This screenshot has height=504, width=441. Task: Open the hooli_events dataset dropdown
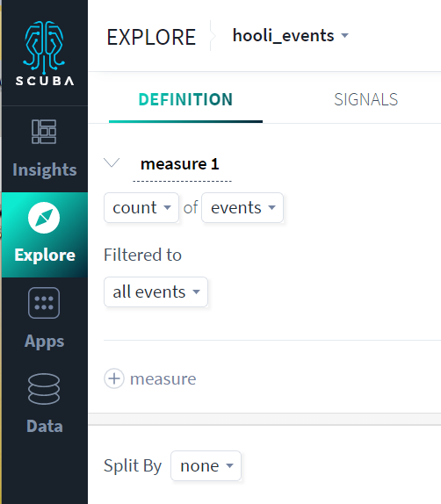(x=290, y=35)
